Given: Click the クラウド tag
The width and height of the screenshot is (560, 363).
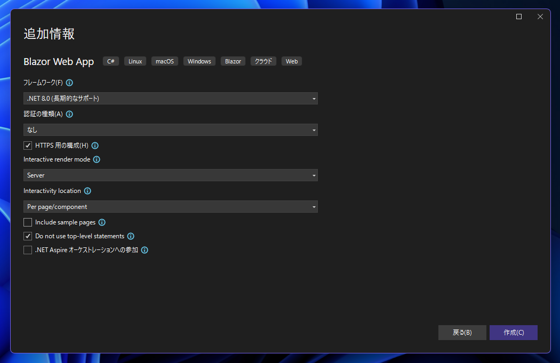Looking at the screenshot, I should [263, 61].
